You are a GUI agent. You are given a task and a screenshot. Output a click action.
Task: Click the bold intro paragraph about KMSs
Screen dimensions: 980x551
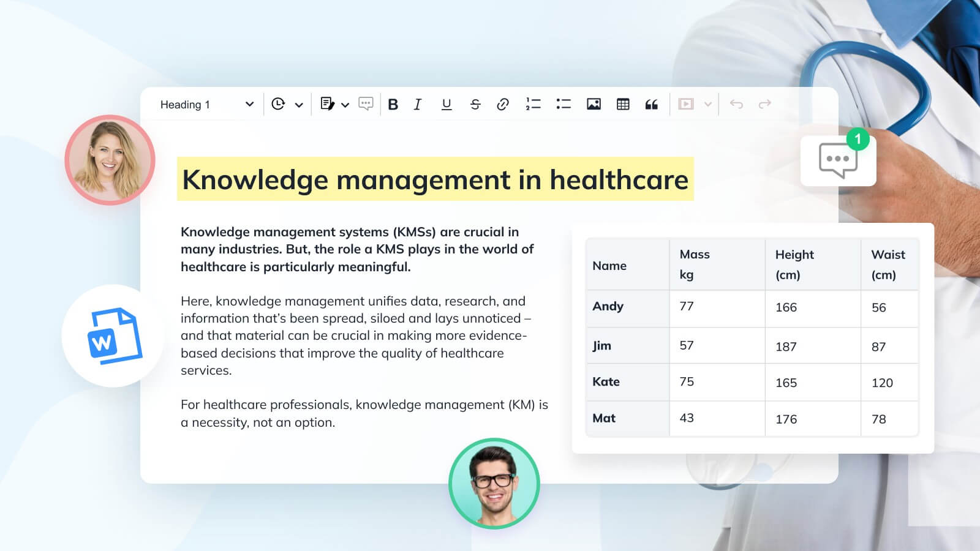click(x=357, y=249)
